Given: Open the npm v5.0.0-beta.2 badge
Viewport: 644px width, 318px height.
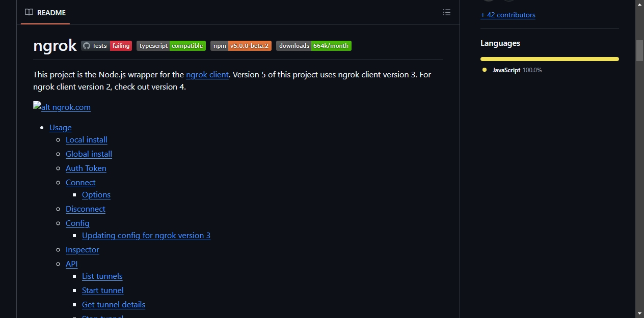Looking at the screenshot, I should pos(241,46).
